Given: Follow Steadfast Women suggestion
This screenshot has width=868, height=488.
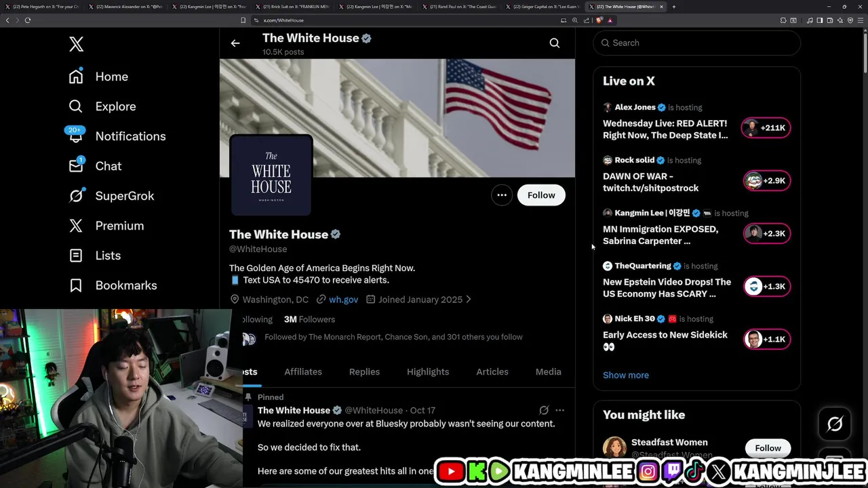Looking at the screenshot, I should (x=768, y=448).
